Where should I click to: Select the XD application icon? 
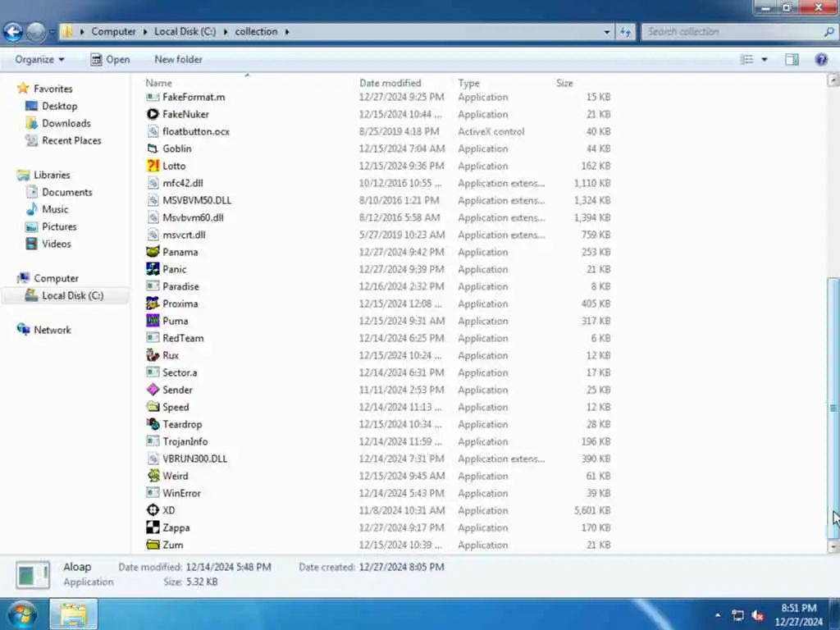click(x=153, y=510)
